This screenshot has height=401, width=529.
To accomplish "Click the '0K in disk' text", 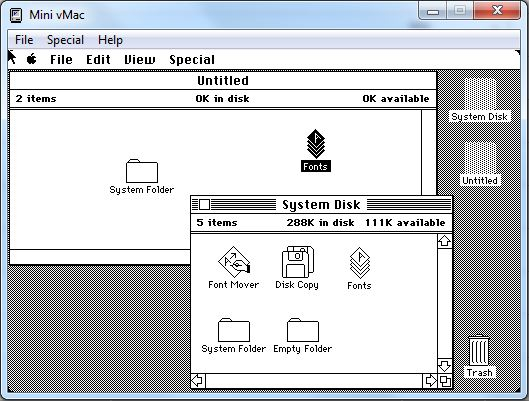I will [x=222, y=98].
